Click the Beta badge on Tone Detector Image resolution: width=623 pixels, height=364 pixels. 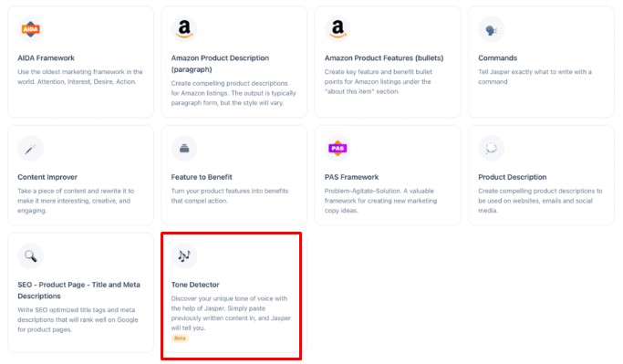(x=180, y=338)
